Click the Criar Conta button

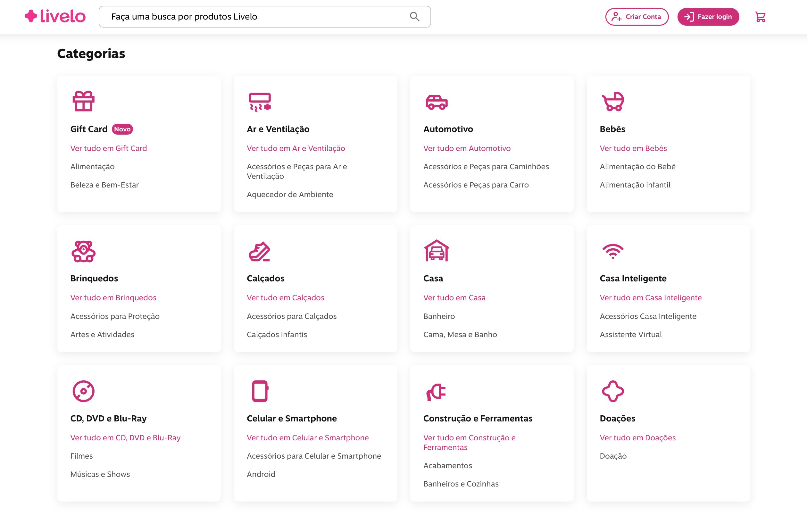click(637, 17)
